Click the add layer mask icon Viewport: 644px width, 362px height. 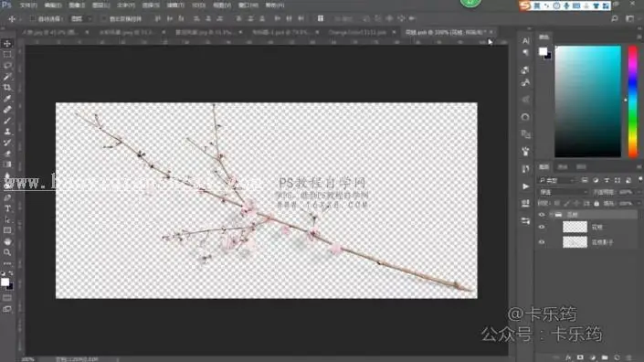pyautogui.click(x=580, y=357)
